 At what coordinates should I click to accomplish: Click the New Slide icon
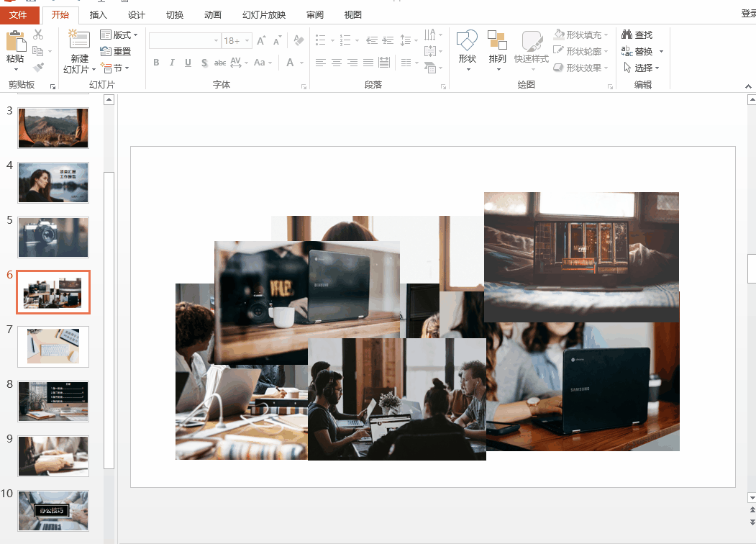click(78, 40)
